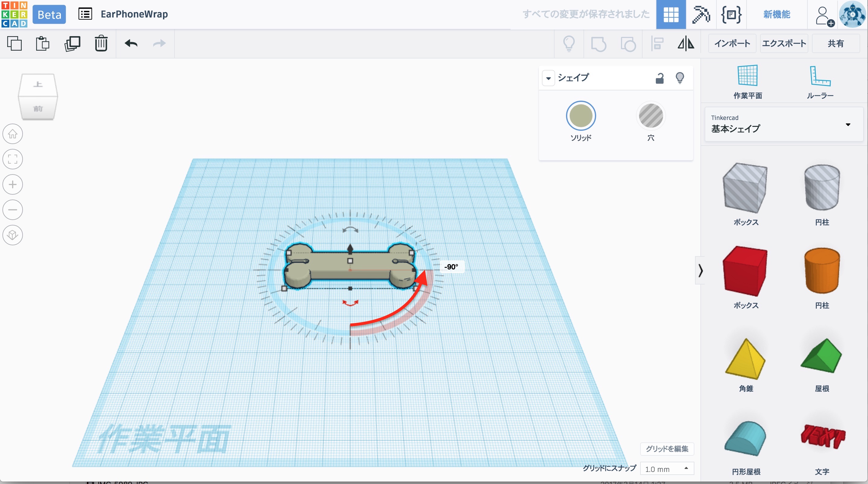This screenshot has width=868, height=484.
Task: Click the duplicate shapes icon
Action: tap(72, 43)
